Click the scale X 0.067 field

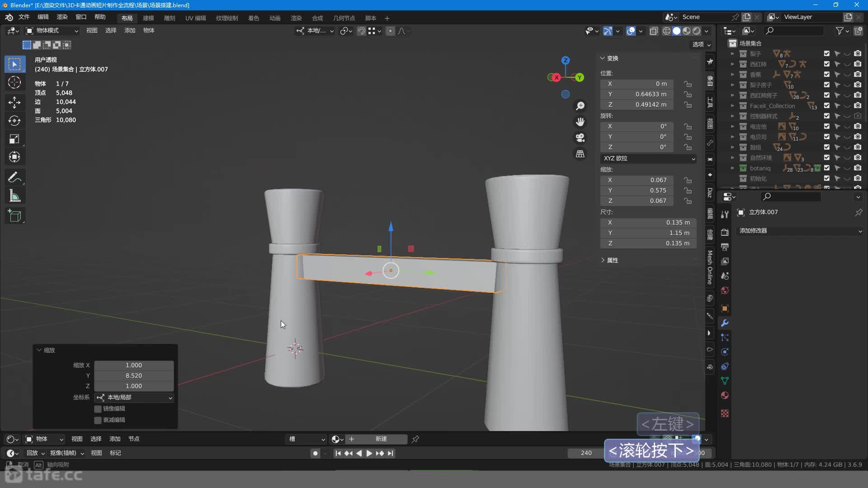pos(637,180)
